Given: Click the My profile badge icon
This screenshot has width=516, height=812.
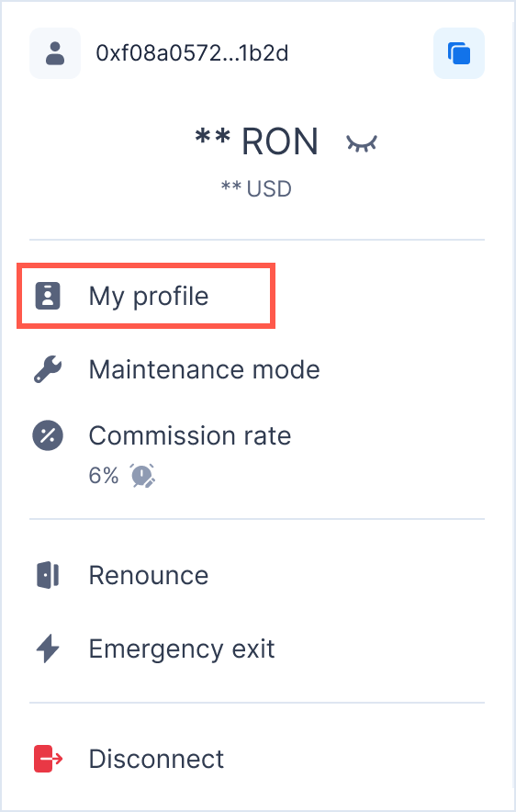Looking at the screenshot, I should pos(48,296).
